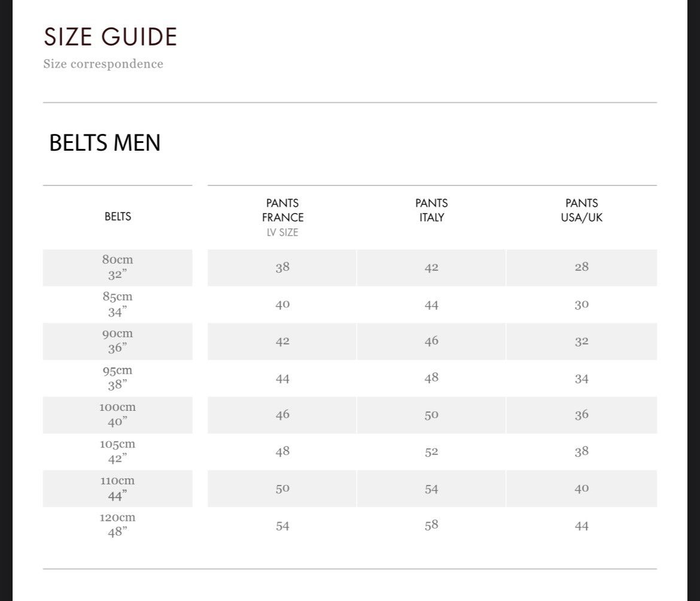Select the PANTS USA/UK column header

click(582, 210)
